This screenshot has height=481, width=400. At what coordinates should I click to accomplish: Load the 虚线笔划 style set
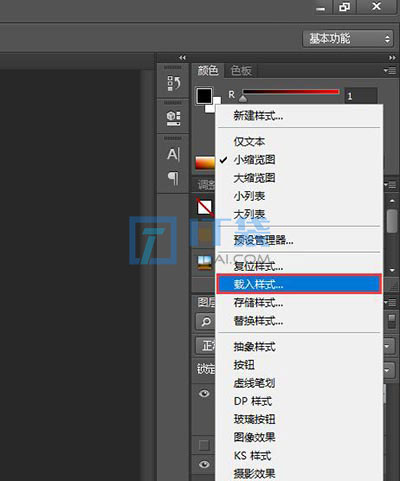click(299, 383)
